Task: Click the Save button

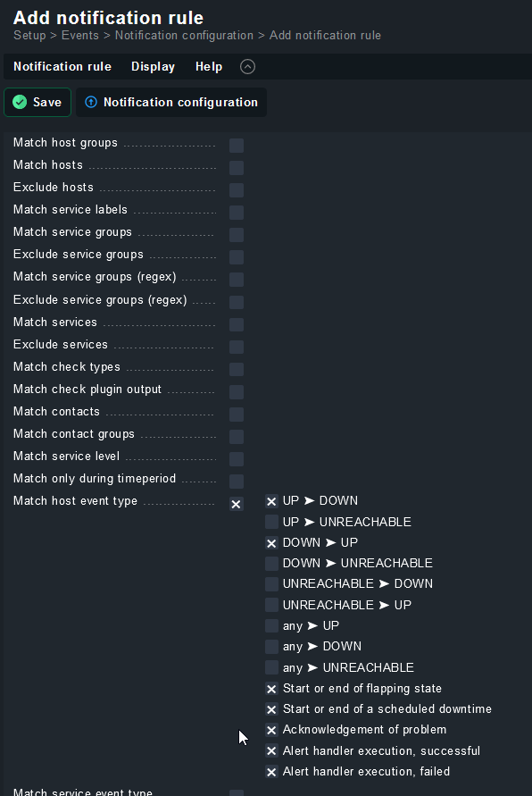Action: coord(37,102)
